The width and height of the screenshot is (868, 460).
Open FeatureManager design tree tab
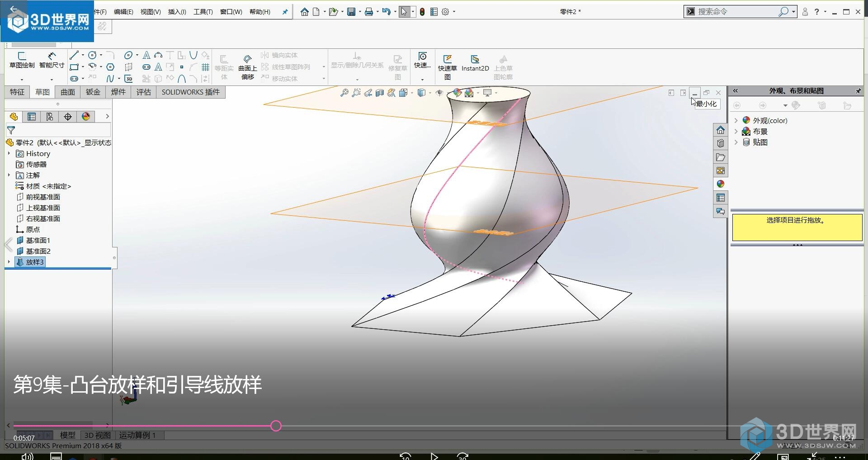pyautogui.click(x=14, y=117)
